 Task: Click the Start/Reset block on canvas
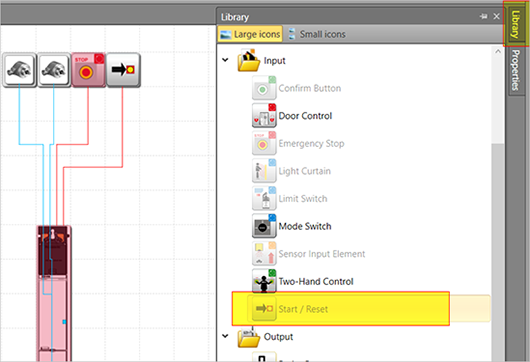click(123, 70)
